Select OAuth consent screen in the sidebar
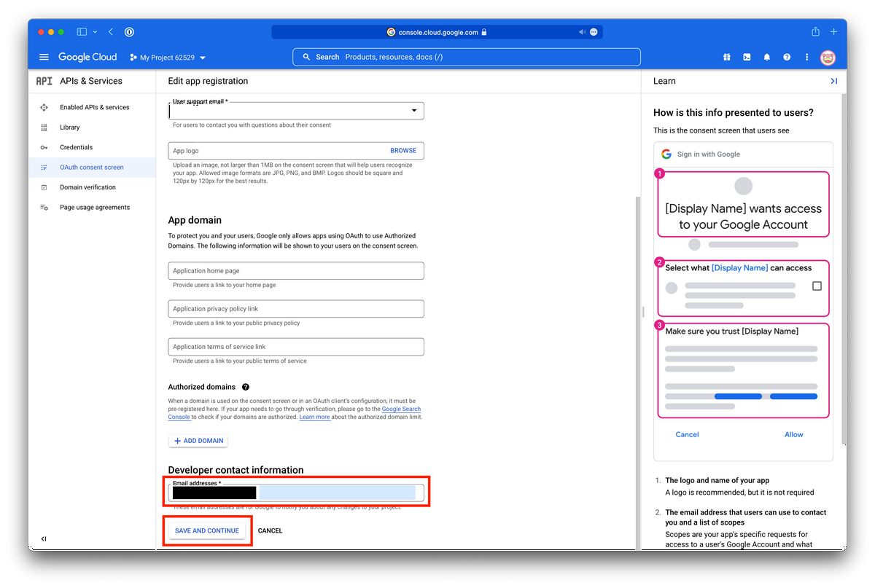 (x=92, y=168)
